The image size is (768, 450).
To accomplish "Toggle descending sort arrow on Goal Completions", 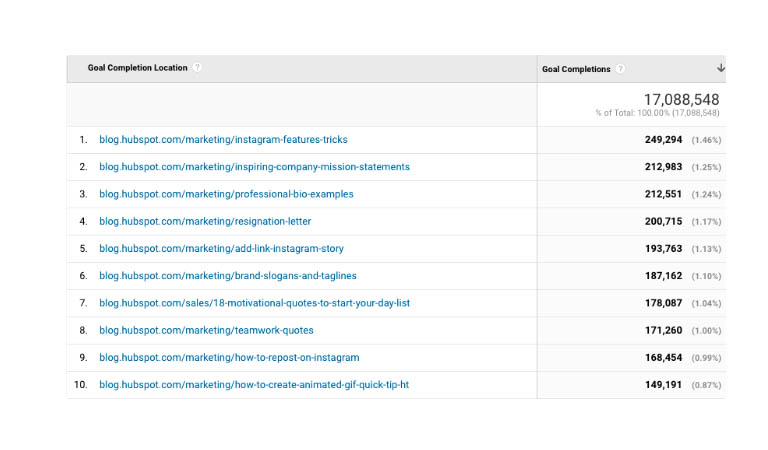I will pyautogui.click(x=720, y=68).
